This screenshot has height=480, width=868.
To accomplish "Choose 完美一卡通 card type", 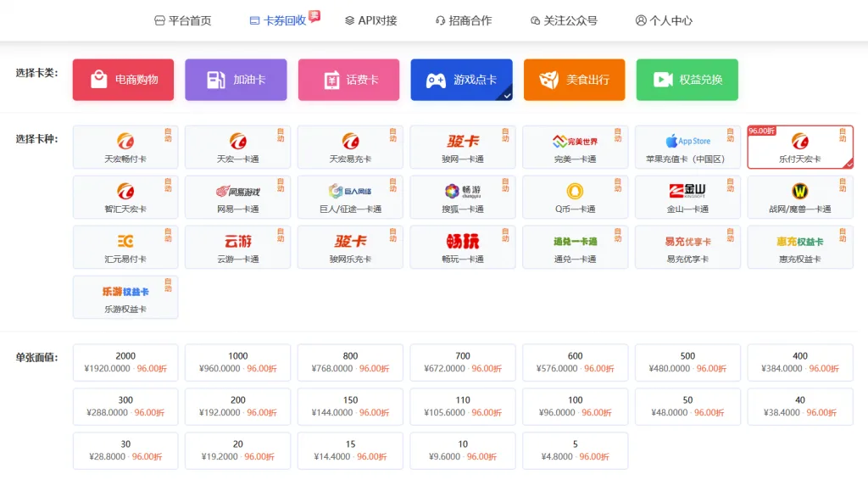I will pos(576,148).
